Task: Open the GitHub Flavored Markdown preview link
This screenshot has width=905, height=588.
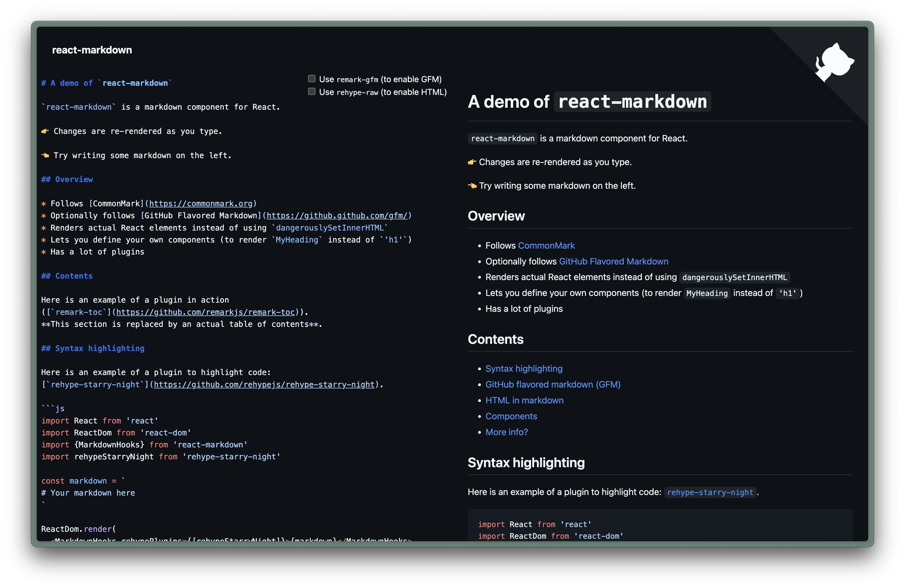Action: click(613, 261)
